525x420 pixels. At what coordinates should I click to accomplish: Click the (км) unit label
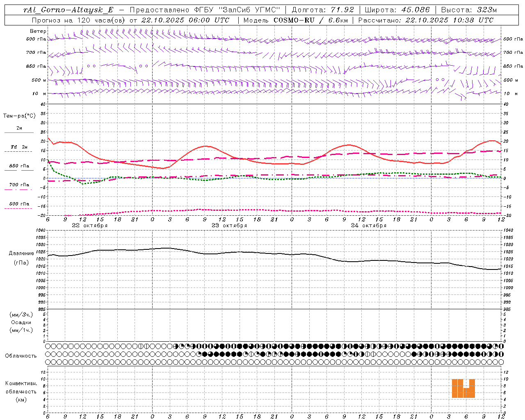[21, 399]
